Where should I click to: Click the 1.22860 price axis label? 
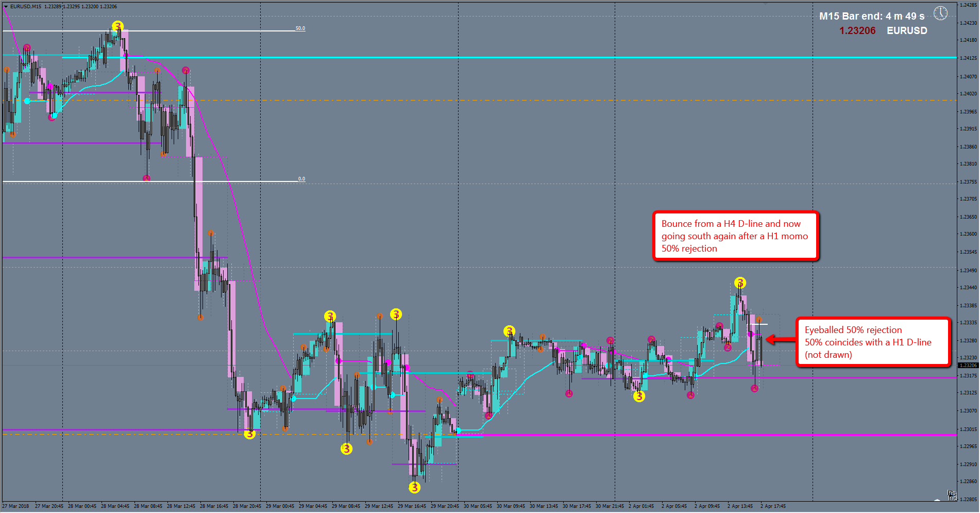tap(968, 481)
